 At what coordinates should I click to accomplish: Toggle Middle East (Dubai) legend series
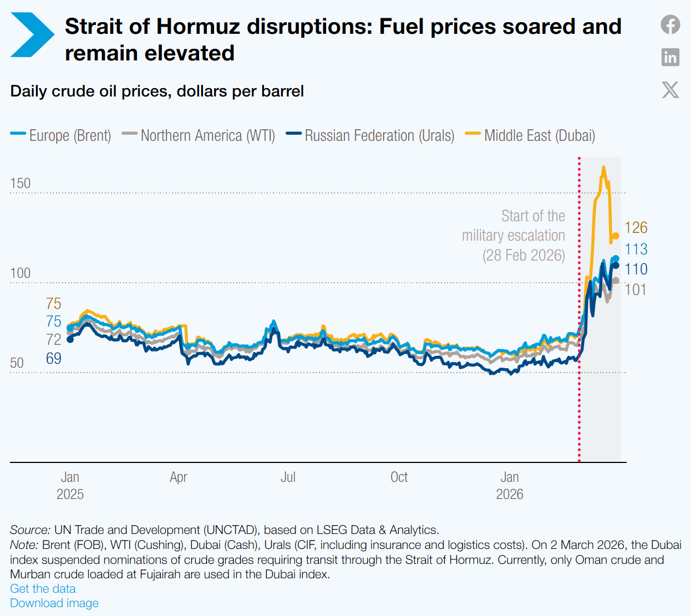(530, 135)
